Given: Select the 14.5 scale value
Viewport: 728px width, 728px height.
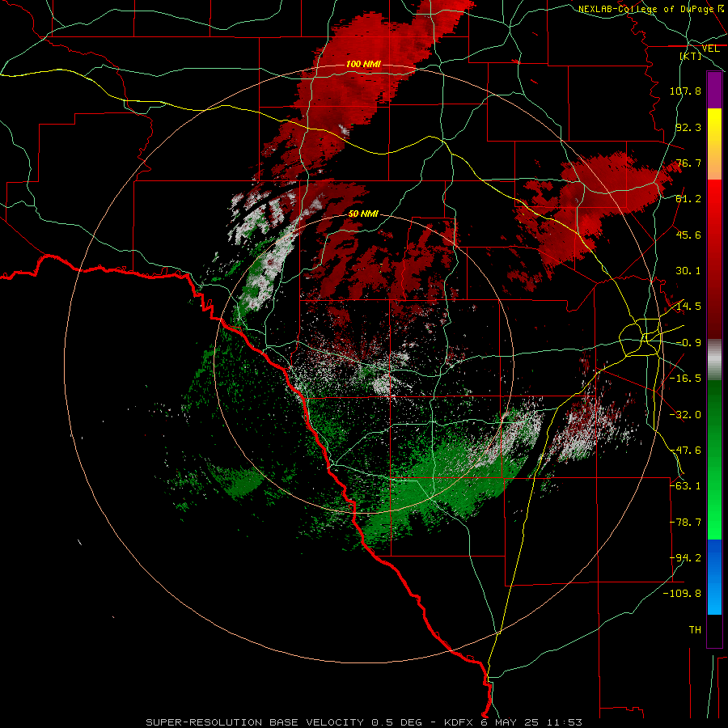Looking at the screenshot, I should (x=688, y=307).
